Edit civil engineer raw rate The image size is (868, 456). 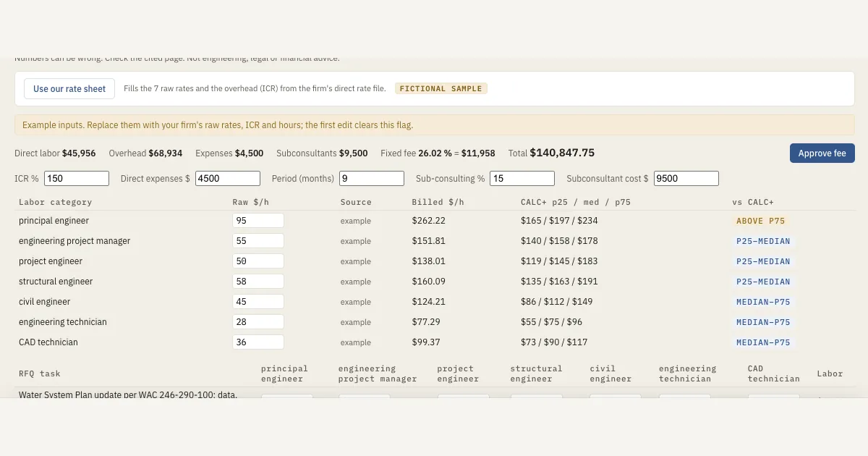[258, 302]
